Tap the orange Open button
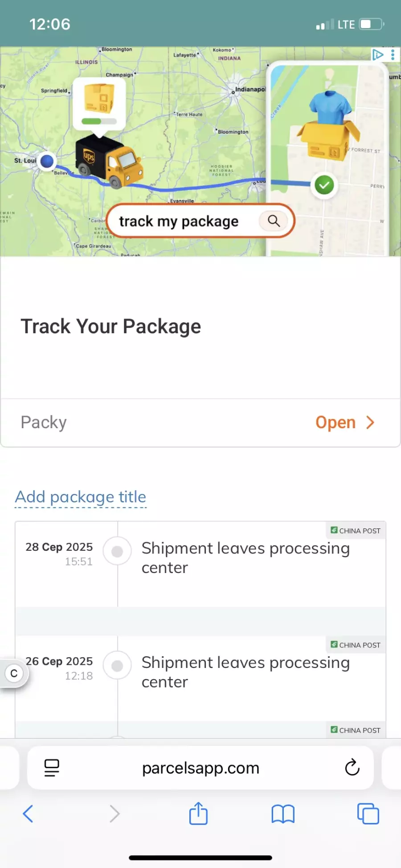 336,422
